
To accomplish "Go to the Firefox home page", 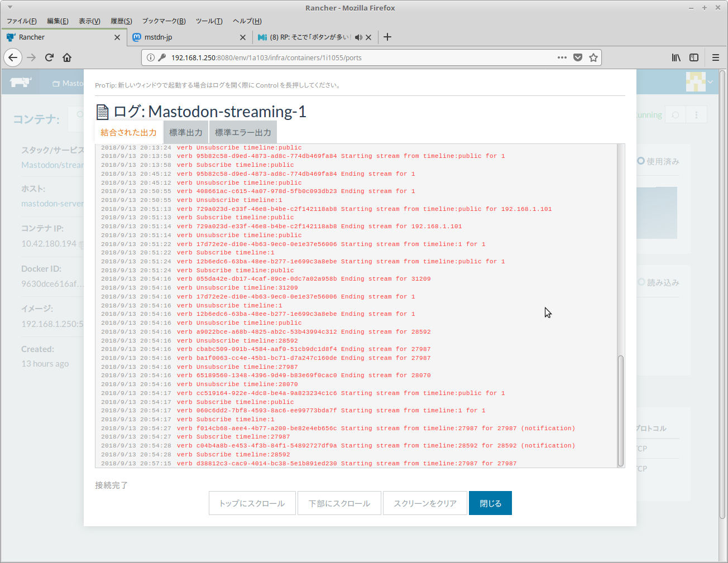I will coord(67,57).
